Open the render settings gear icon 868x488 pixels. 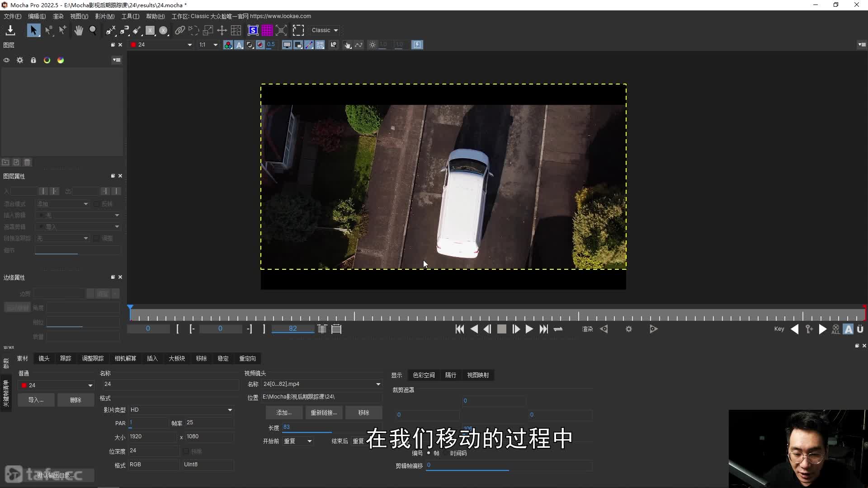click(629, 329)
